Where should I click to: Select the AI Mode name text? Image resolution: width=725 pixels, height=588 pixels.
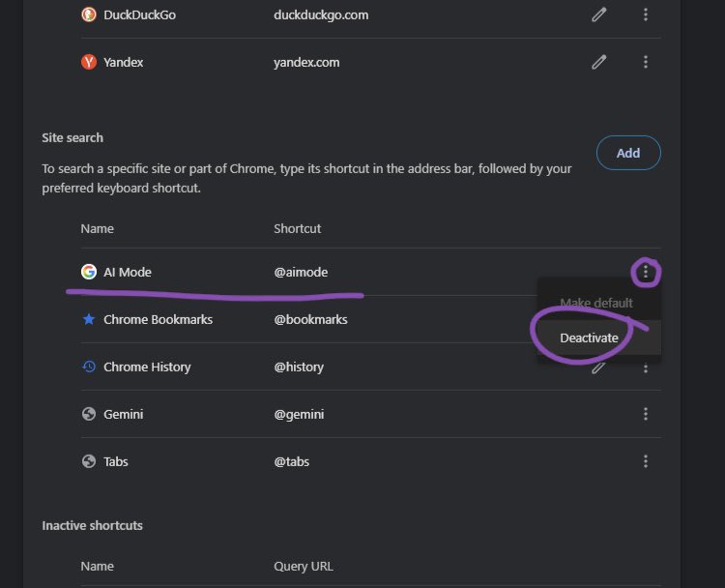(128, 272)
